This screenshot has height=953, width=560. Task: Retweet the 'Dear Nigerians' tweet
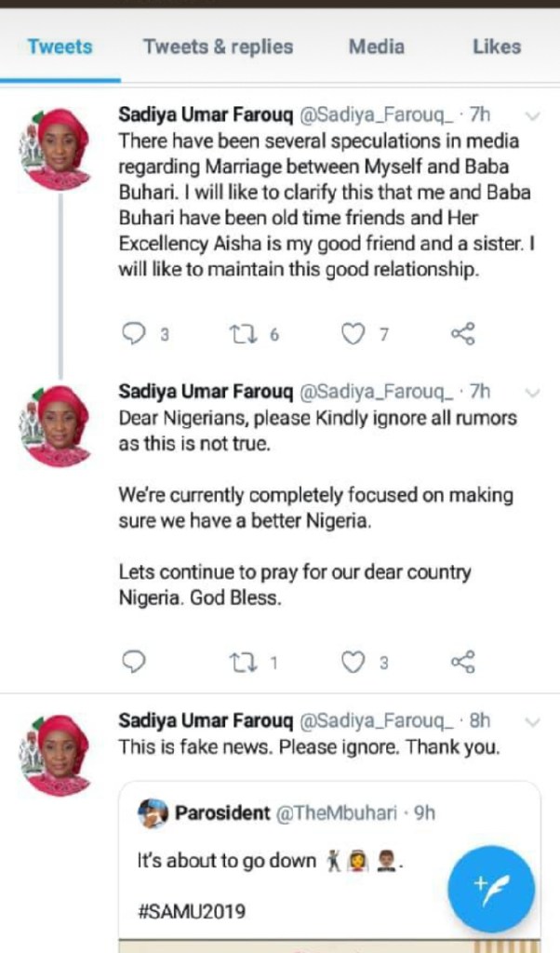pyautogui.click(x=242, y=662)
